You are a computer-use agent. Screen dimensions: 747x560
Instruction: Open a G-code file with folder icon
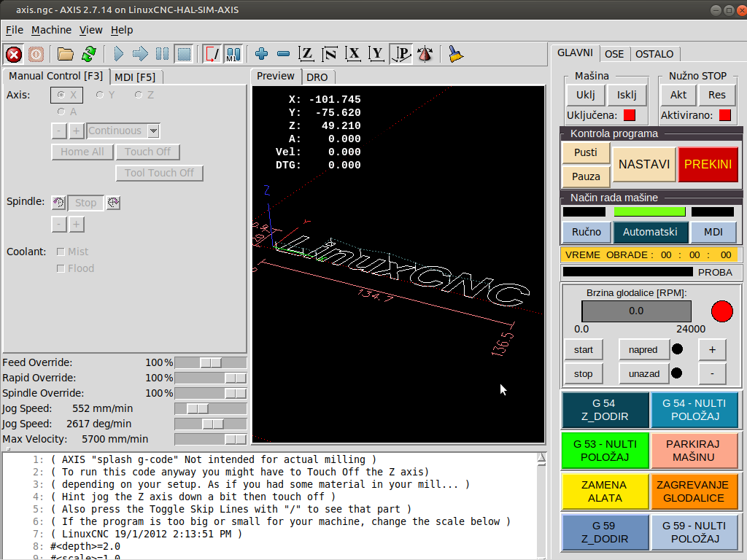click(65, 54)
